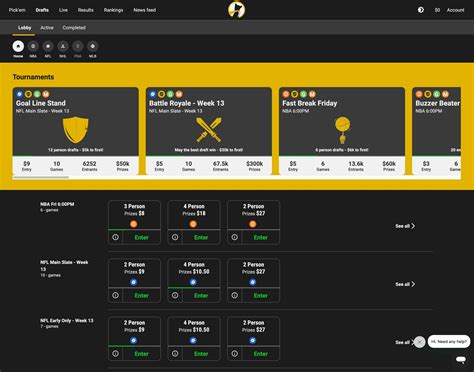Click '6252 Entrants' on Goal Line Stand
The width and height of the screenshot is (474, 372).
[89, 166]
